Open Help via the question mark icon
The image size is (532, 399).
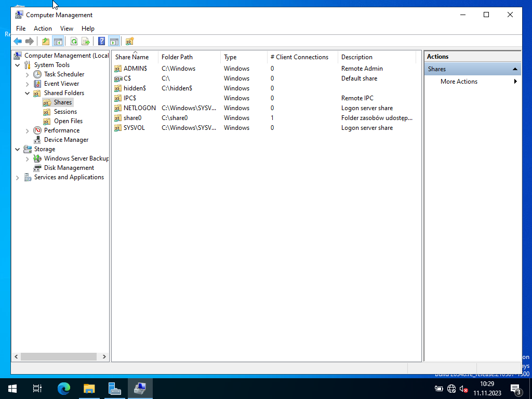(102, 42)
